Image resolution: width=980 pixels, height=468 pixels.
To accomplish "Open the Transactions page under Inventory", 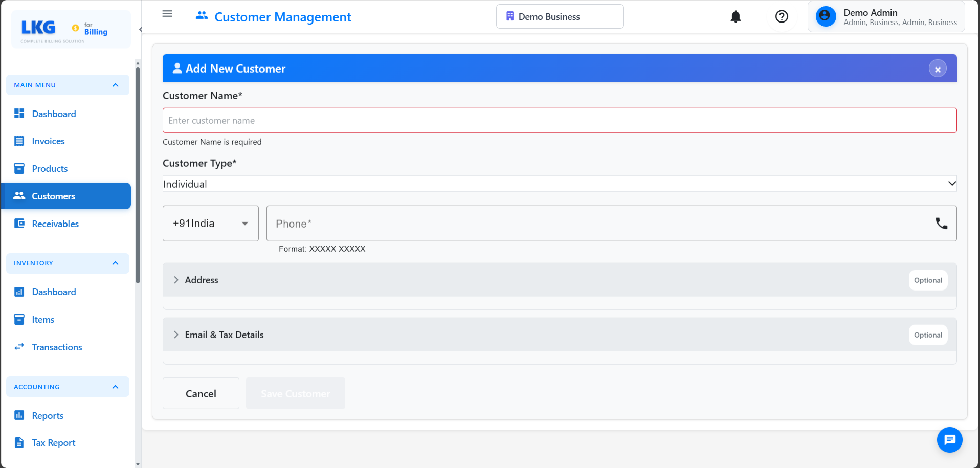I will coord(57,347).
